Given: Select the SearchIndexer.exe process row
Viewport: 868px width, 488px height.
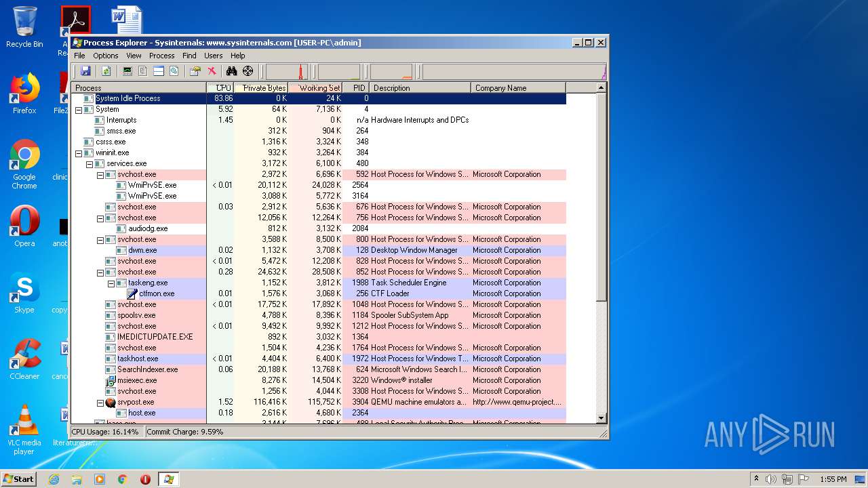Looking at the screenshot, I should [319, 369].
